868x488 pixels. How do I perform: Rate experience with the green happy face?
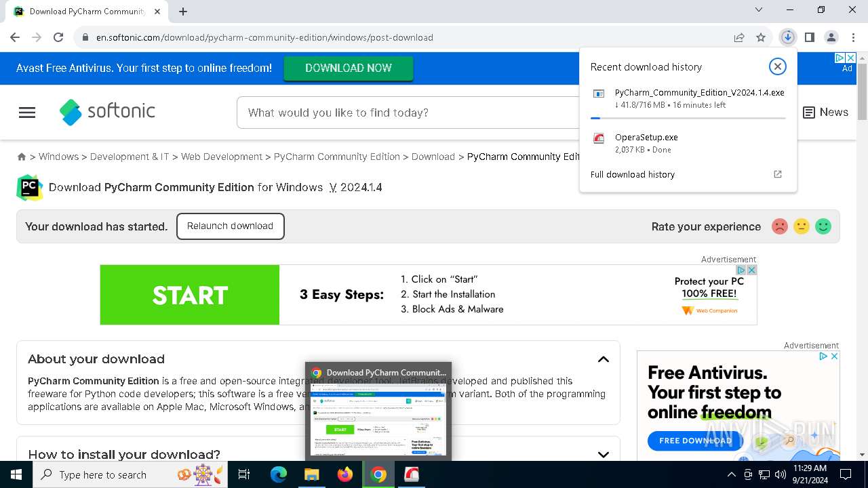pos(823,226)
